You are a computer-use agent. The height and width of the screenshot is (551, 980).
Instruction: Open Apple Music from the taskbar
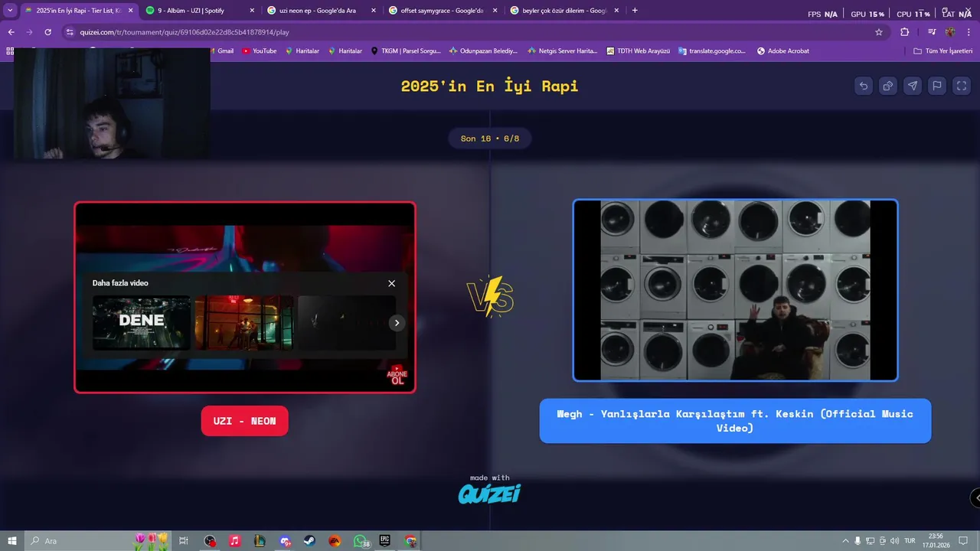click(x=235, y=541)
